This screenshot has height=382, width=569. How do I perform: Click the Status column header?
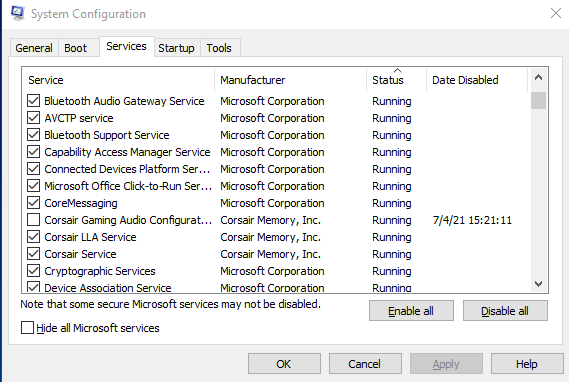(x=396, y=80)
